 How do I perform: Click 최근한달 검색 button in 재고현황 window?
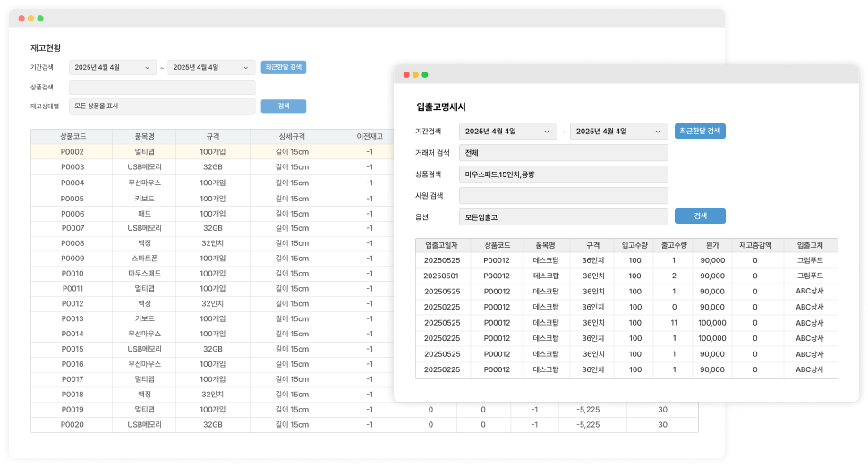[284, 67]
